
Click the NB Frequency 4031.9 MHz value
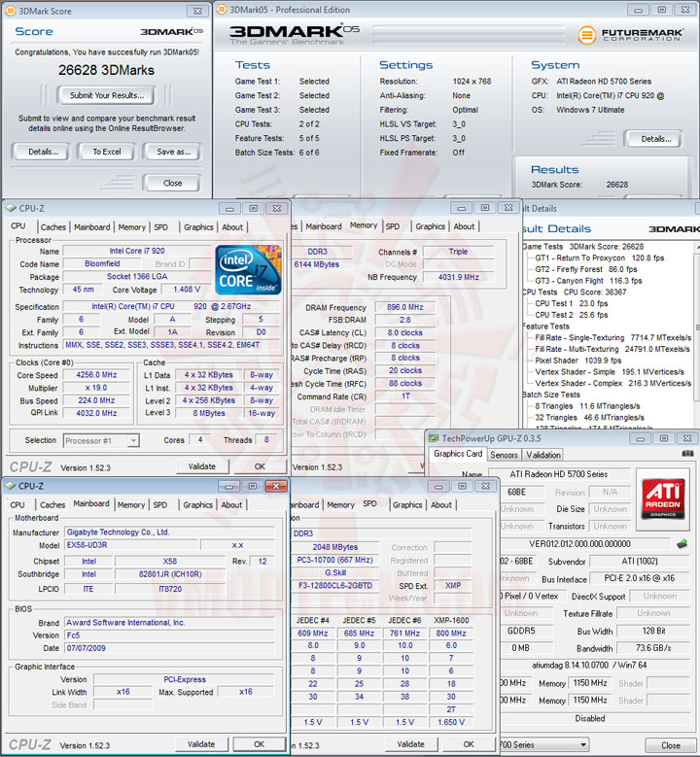(458, 277)
